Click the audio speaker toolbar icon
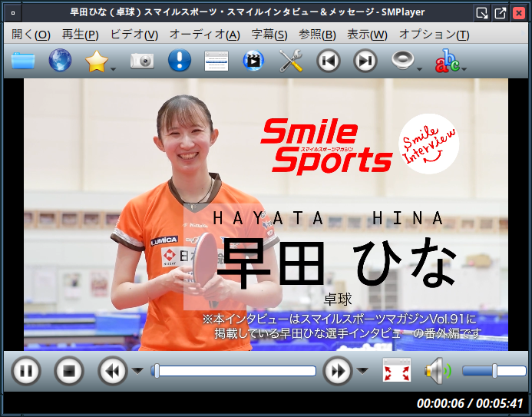Viewport: 532px width, 417px height. point(403,60)
